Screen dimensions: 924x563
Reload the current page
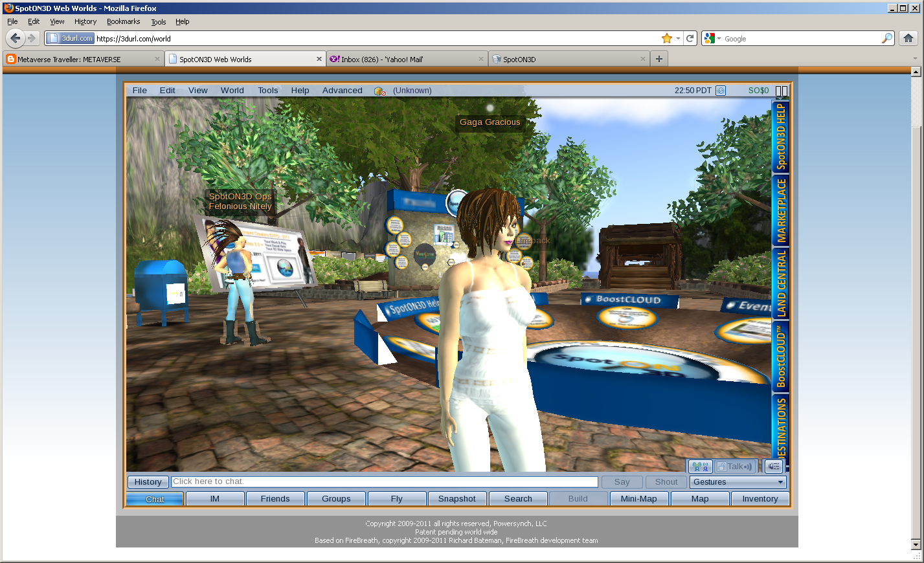690,38
